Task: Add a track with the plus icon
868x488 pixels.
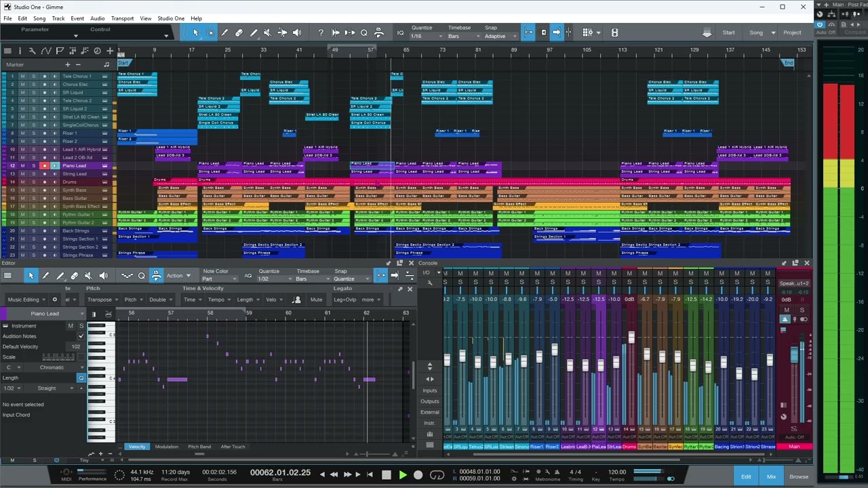Action: coord(110,51)
